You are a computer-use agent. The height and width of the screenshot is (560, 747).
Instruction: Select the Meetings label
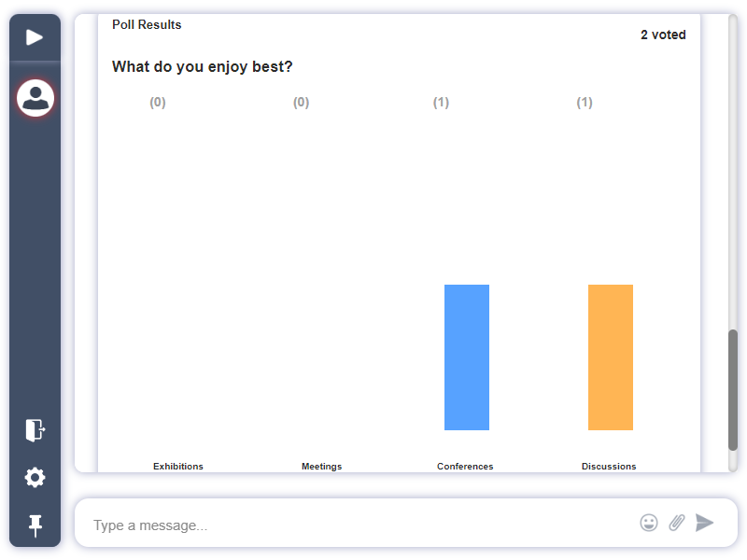[x=322, y=467]
